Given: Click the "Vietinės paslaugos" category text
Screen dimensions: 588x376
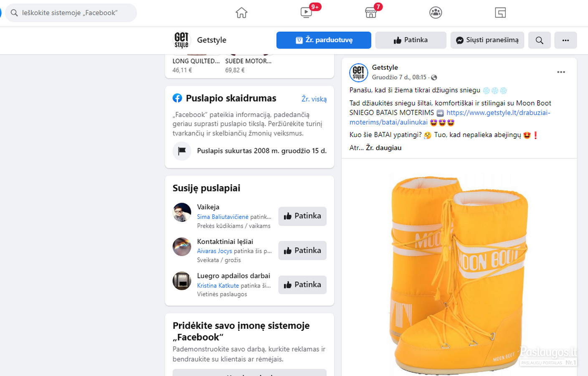Looking at the screenshot, I should pos(222,295).
